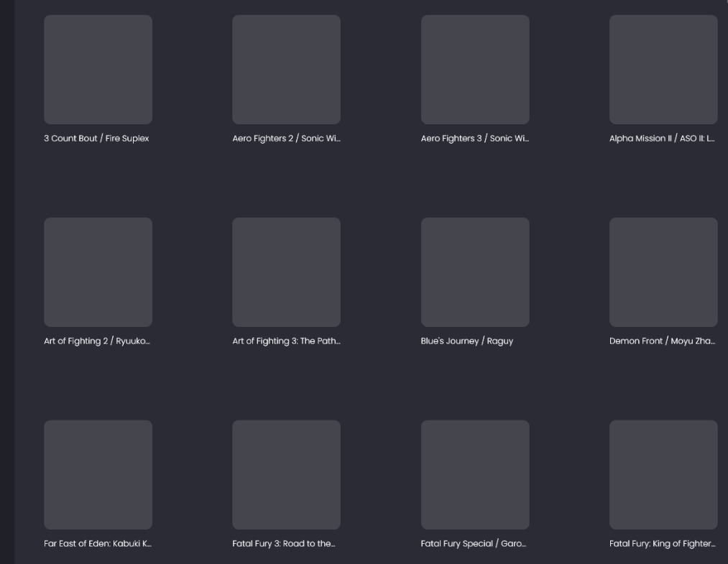This screenshot has height=564, width=728.
Task: Click the "Far East of Eden: Kabuki K..." title
Action: pos(98,544)
